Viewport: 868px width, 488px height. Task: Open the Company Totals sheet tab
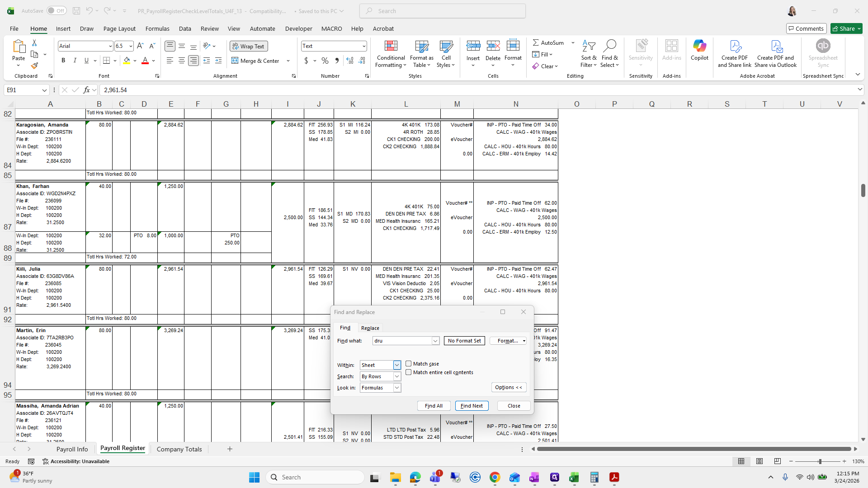point(179,449)
